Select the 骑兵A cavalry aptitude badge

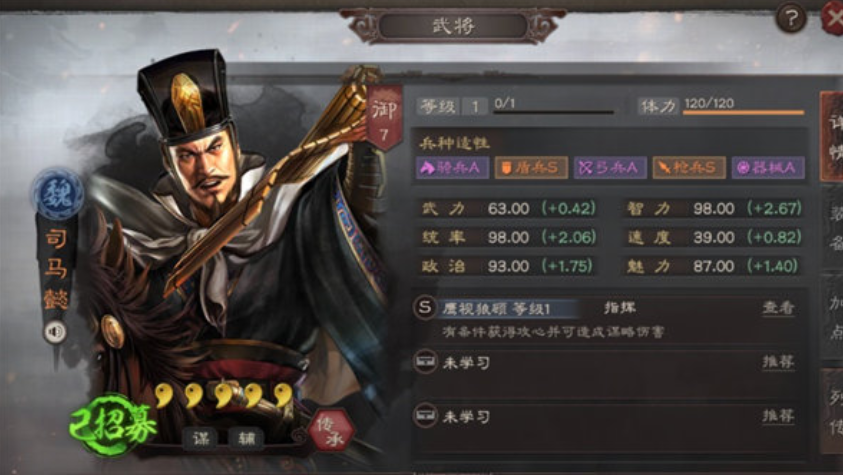452,168
